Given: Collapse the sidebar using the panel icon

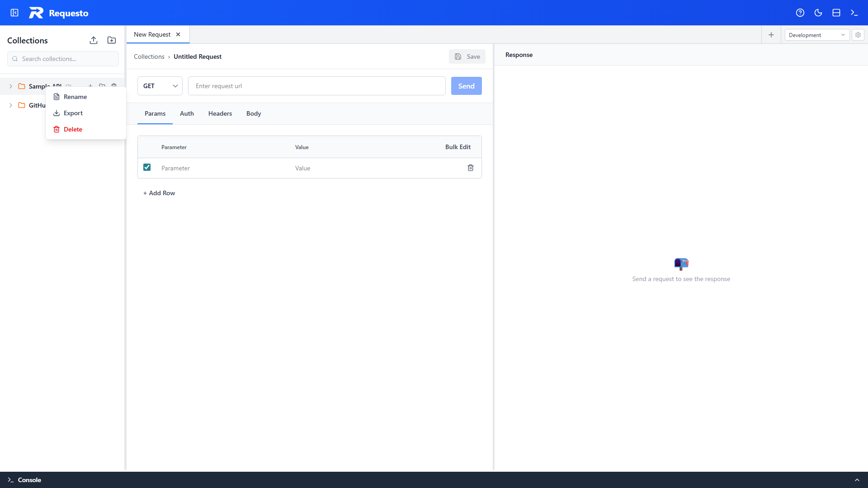Looking at the screenshot, I should 14,13.
